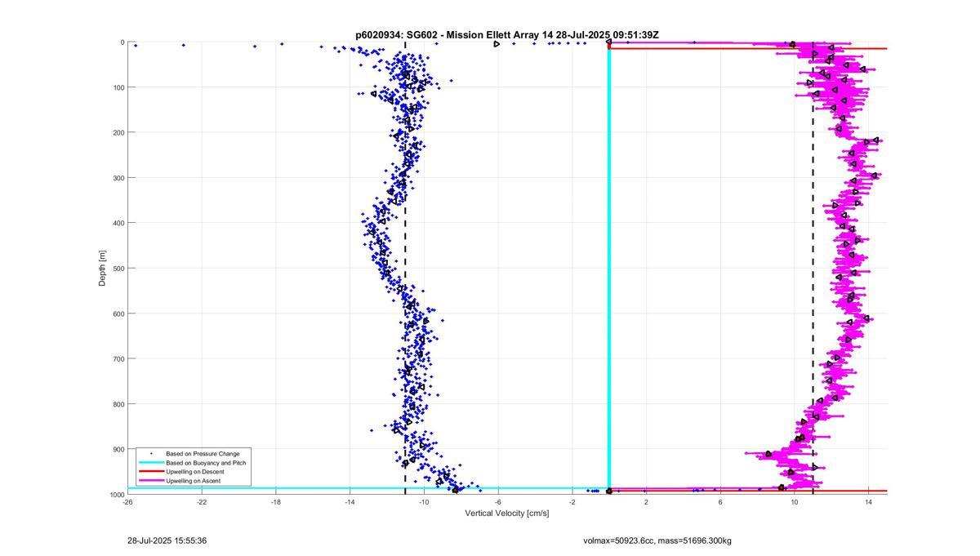Click the '100' depth tick label

(118, 87)
